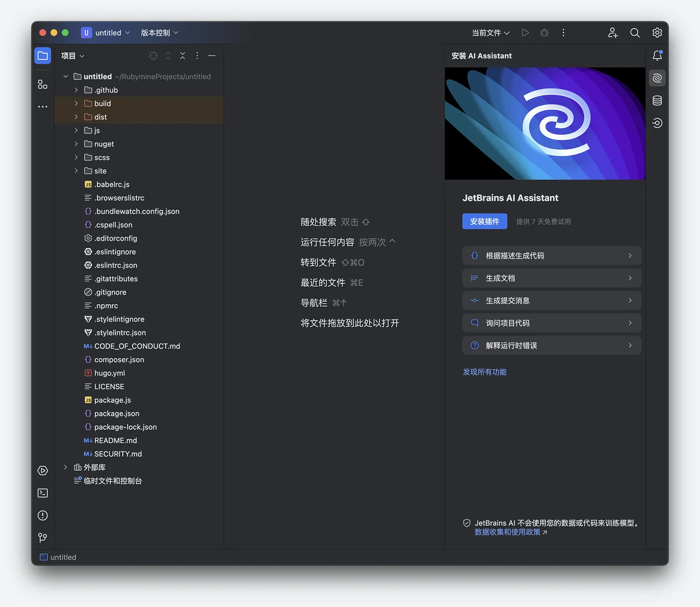Open the Notifications bell icon
The image size is (700, 607).
657,56
